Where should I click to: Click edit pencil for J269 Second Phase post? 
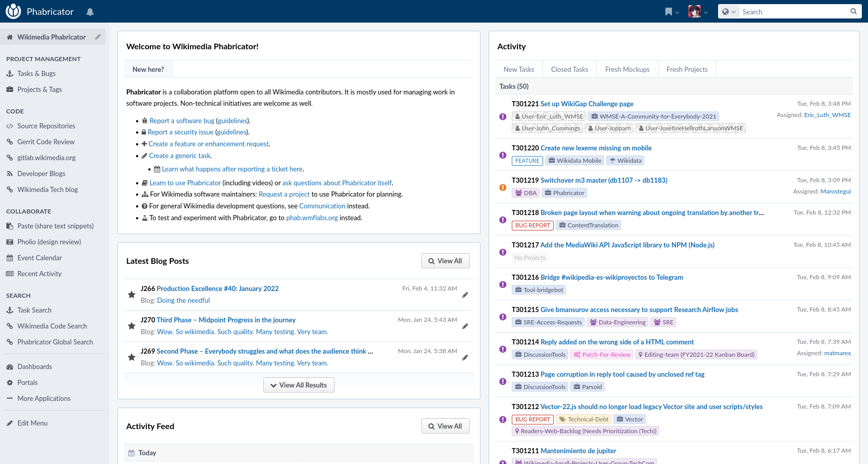pos(465,358)
